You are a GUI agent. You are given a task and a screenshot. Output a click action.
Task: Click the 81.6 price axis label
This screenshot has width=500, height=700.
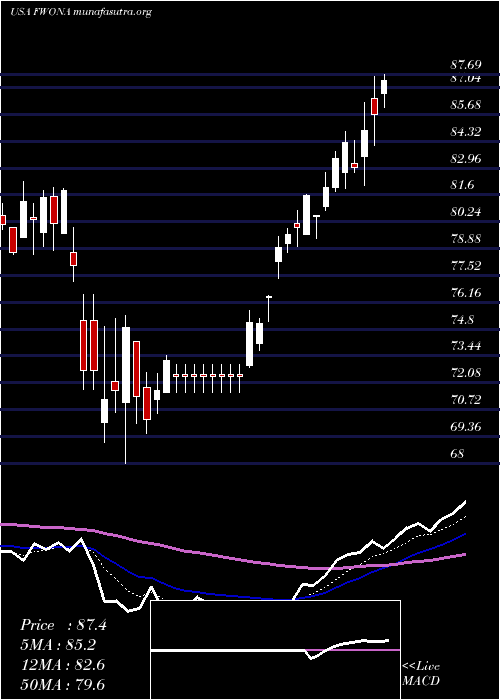(462, 185)
